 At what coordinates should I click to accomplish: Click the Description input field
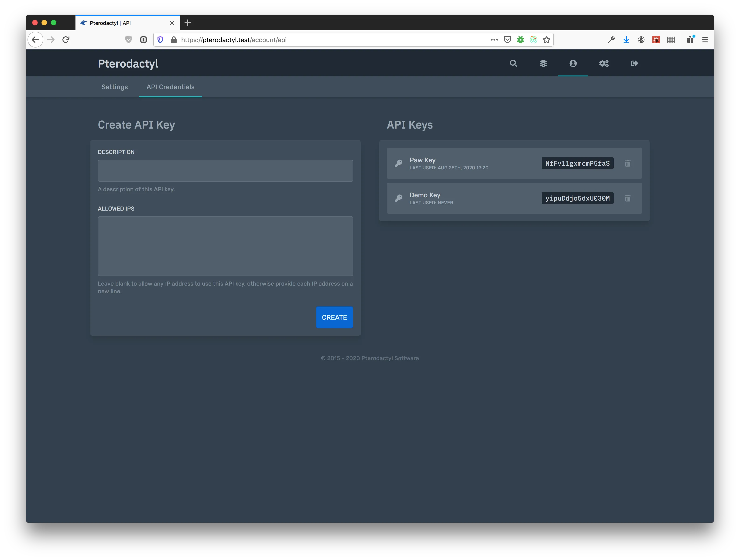[x=225, y=171]
